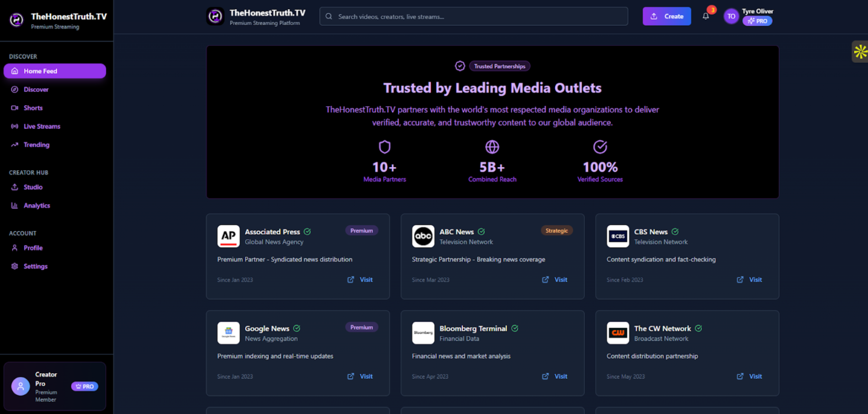Click the Associated Press AP logo
868x414 pixels.
[x=228, y=236]
